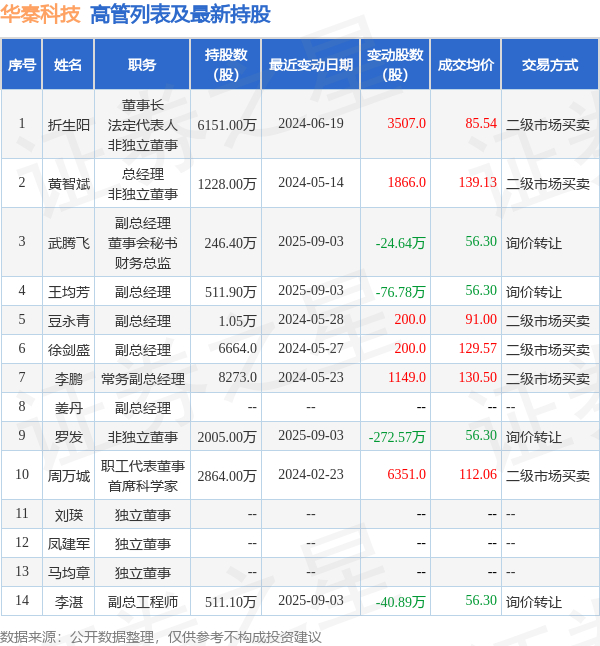Click the average price 139.13
This screenshot has height=646, width=600.
(478, 182)
